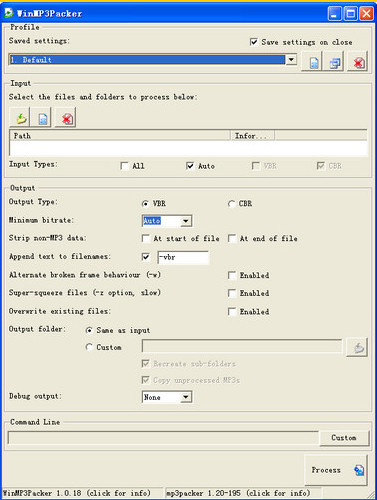This screenshot has height=500, width=377.
Task: Uncheck the Auto input types box
Action: click(x=190, y=166)
